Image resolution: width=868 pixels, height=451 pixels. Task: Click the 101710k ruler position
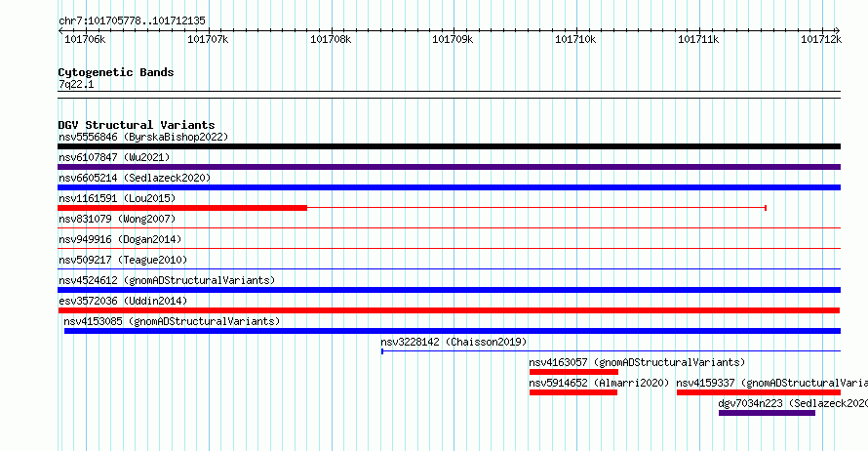coord(575,39)
